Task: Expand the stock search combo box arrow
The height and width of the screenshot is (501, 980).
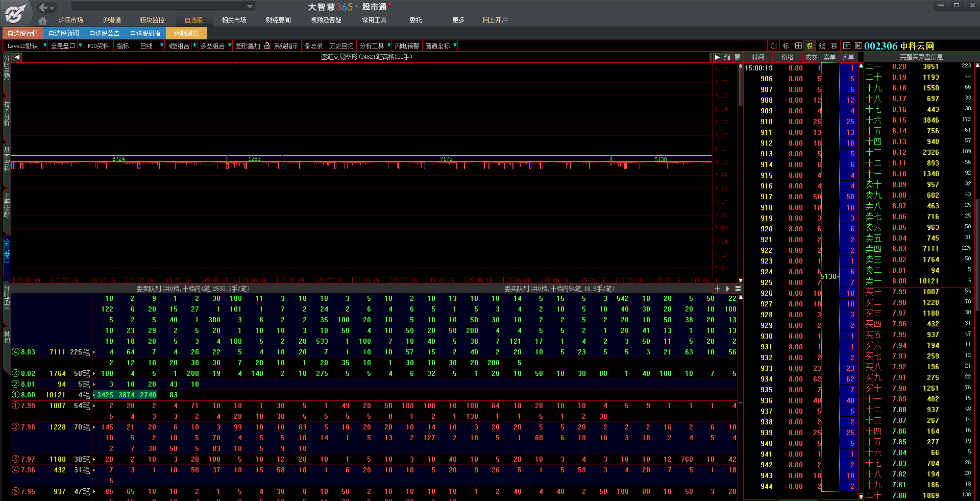Action: [x=250, y=7]
